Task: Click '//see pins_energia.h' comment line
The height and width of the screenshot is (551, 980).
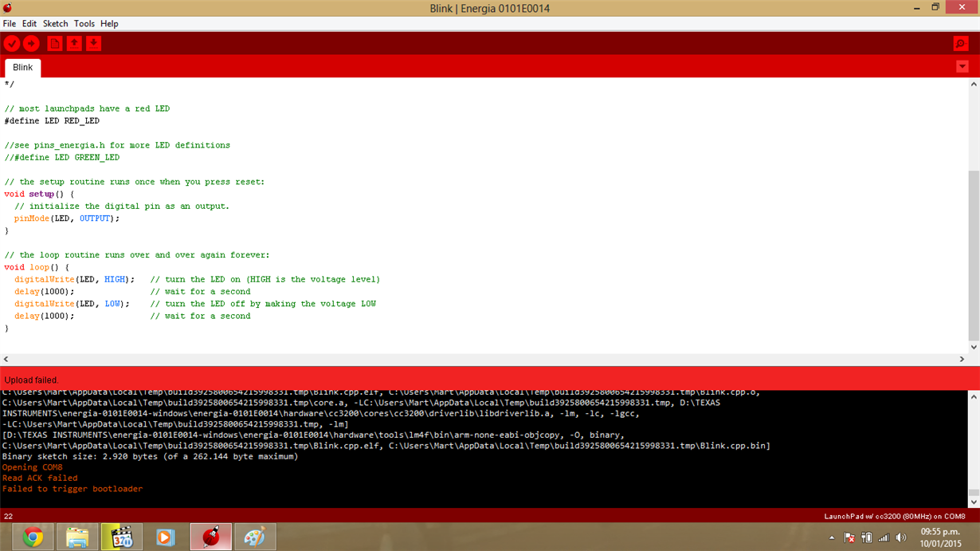Action: click(117, 146)
